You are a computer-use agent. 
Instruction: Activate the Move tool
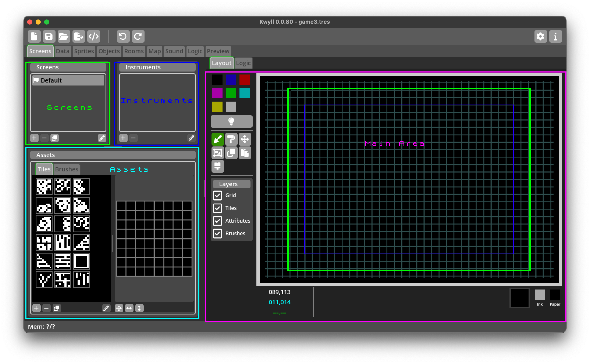[x=245, y=139]
